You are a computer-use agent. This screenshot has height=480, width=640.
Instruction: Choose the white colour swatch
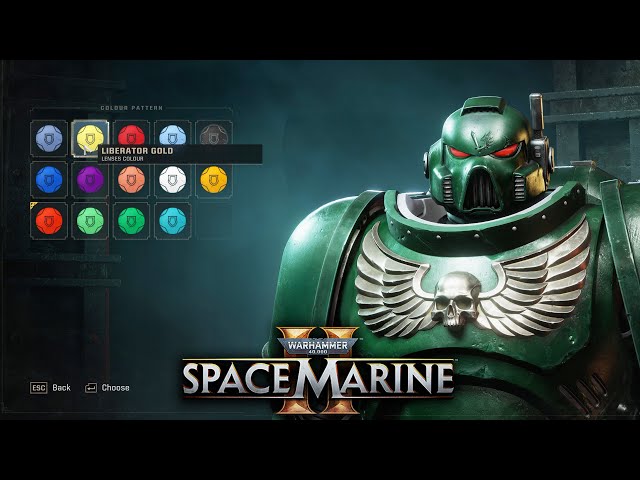pos(173,180)
